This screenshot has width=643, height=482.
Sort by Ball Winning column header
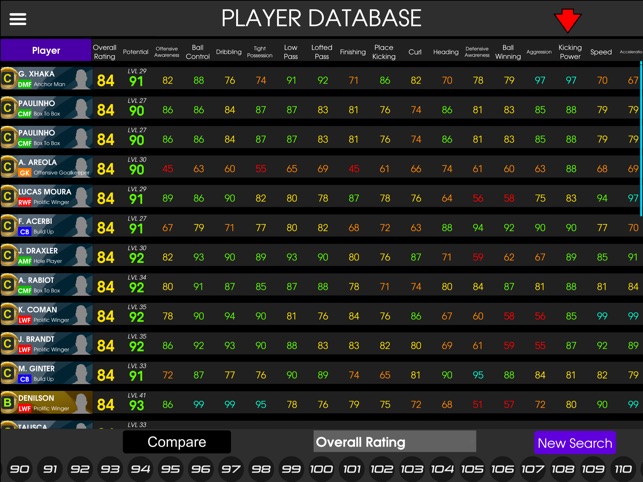508,52
